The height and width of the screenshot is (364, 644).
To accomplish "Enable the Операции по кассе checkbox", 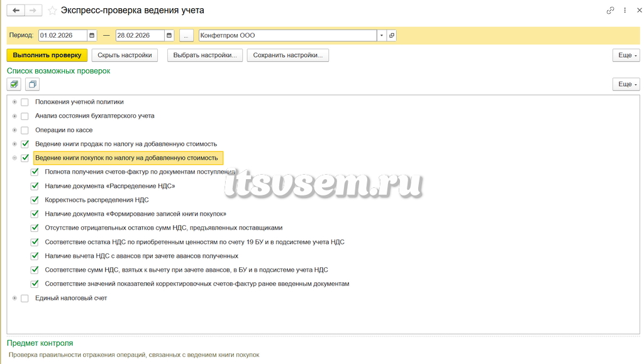I will 25,130.
